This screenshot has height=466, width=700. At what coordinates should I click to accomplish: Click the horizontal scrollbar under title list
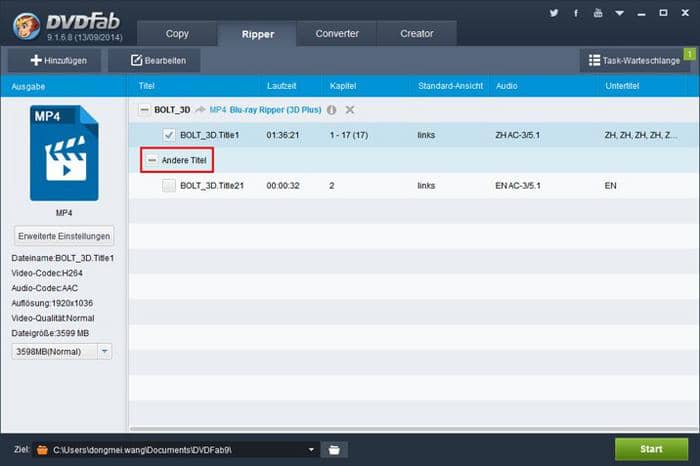coord(414,429)
